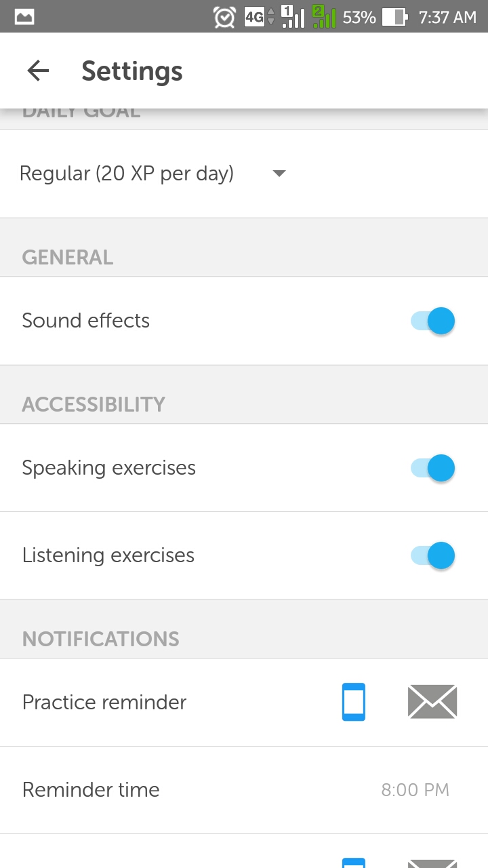Toggle phone notification for Practice reminder
Screen dimensions: 488x868
pyautogui.click(x=354, y=702)
